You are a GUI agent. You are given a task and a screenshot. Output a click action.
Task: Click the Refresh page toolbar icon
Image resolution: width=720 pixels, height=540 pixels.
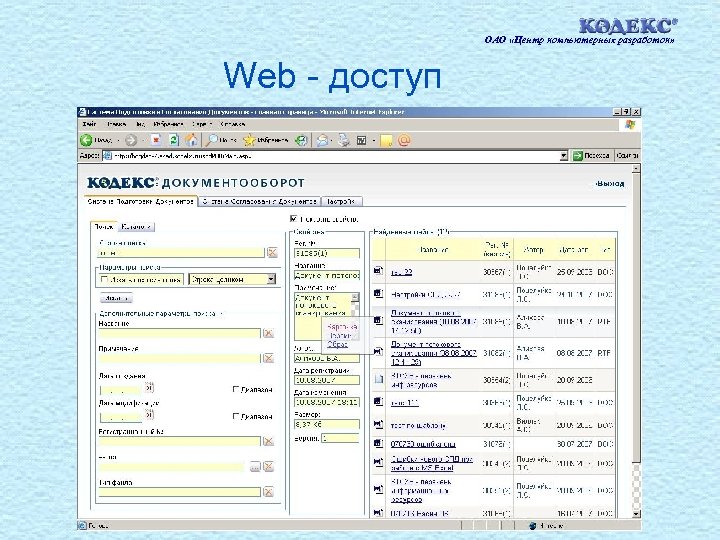(174, 140)
